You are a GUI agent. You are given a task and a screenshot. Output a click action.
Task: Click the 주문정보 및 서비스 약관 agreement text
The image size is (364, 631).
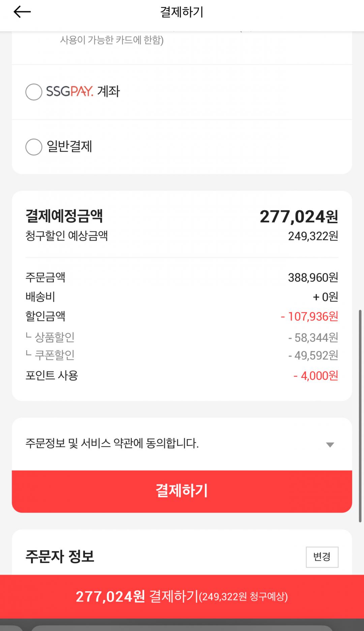point(112,443)
